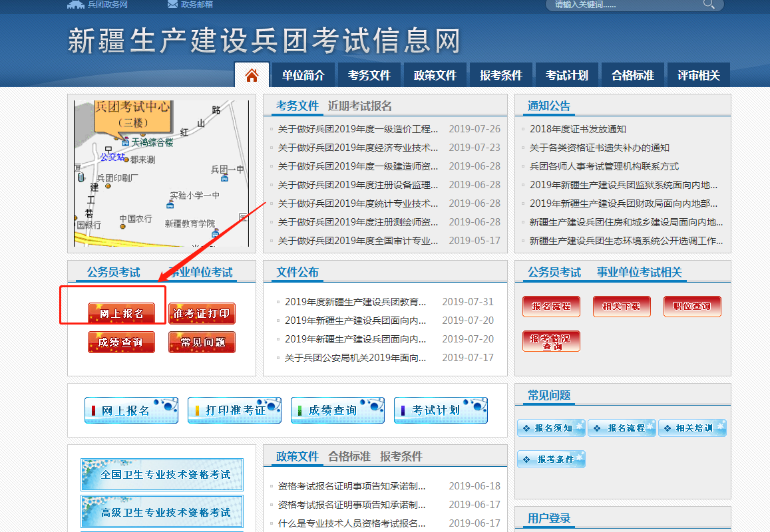
Task: Open the 报考条件 navigation menu
Action: (501, 75)
